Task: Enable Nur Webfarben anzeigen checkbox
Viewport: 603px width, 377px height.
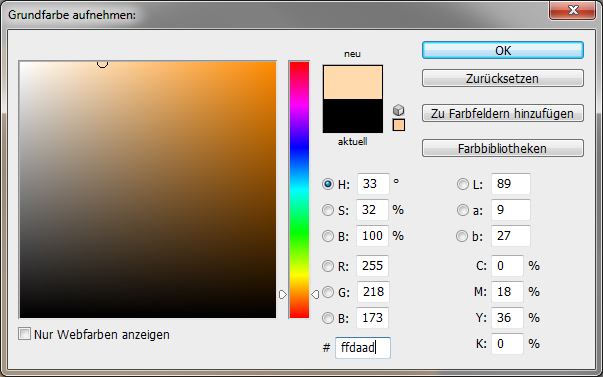Action: pyautogui.click(x=25, y=334)
